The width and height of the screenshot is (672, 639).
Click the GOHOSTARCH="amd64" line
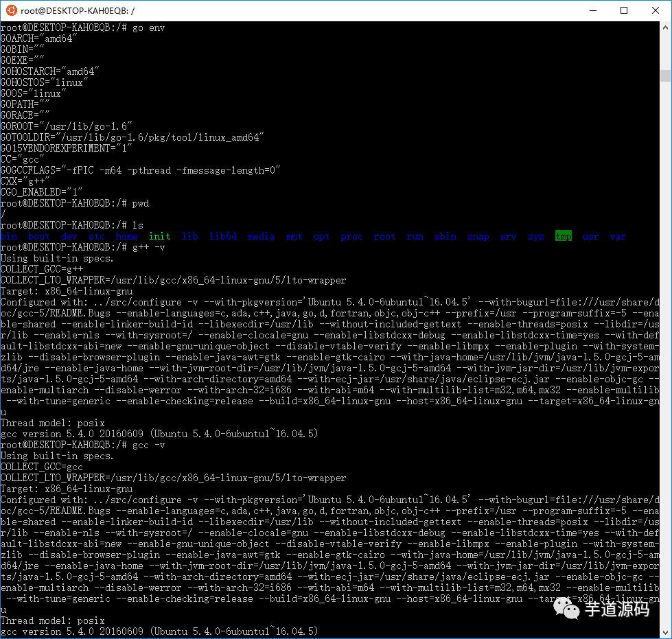49,71
